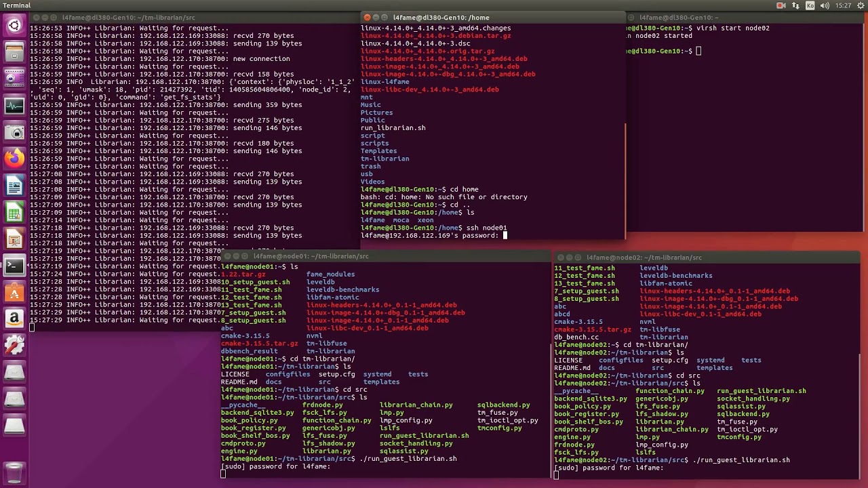Click the l4fame@node01: ~/tm-librarian/src window title bar
This screenshot has width=868, height=488.
pos(387,256)
